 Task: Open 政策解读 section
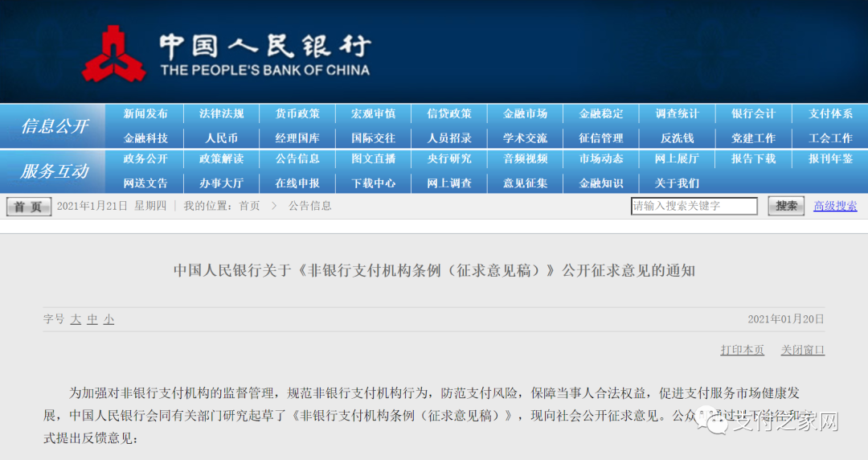click(x=222, y=158)
